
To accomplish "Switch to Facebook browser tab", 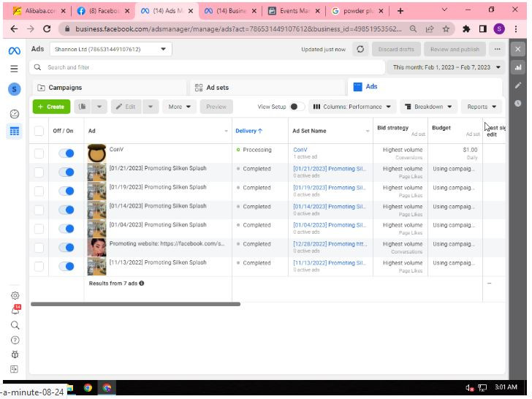I will point(103,11).
